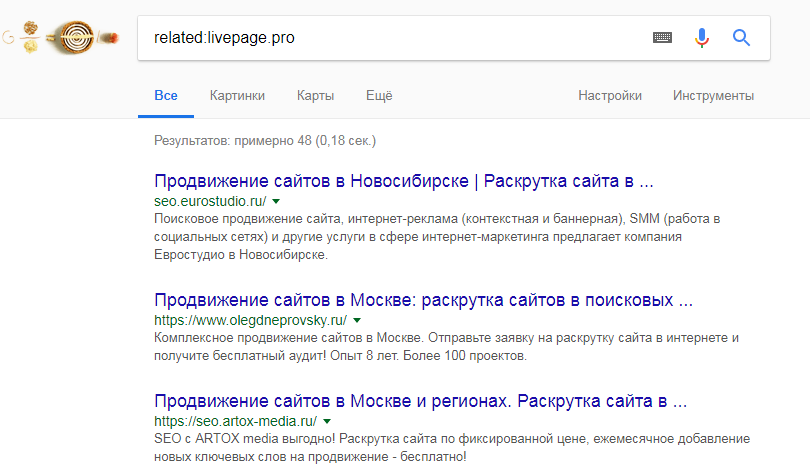Click snippet starting Комплексное продвижение сайтов
Viewport: 810px width, 469px height.
(446, 347)
